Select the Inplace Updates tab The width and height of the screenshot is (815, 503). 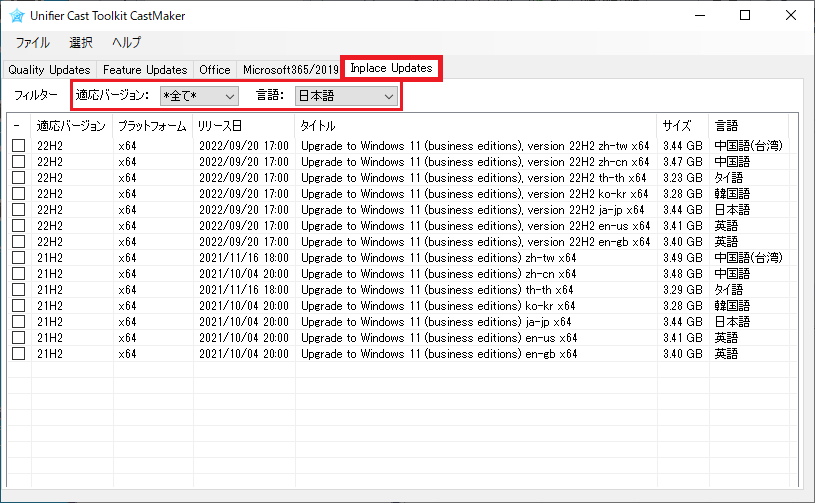point(391,68)
